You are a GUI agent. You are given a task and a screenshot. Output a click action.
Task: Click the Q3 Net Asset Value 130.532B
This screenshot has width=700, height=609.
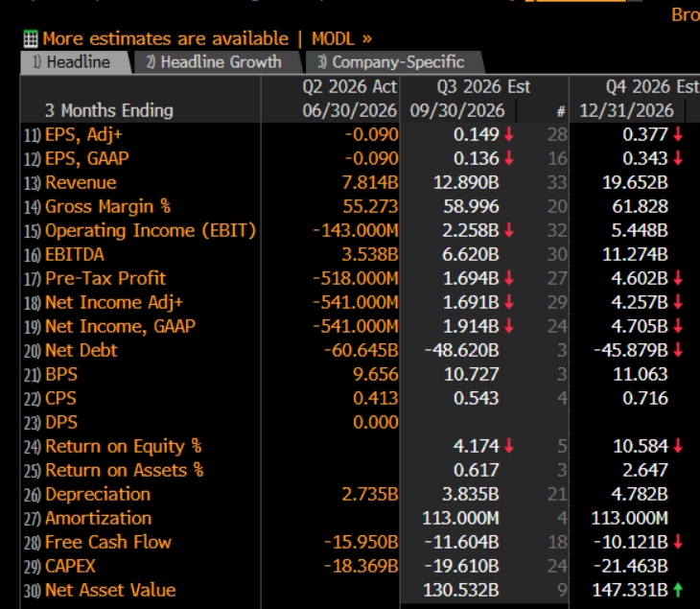pos(461,590)
